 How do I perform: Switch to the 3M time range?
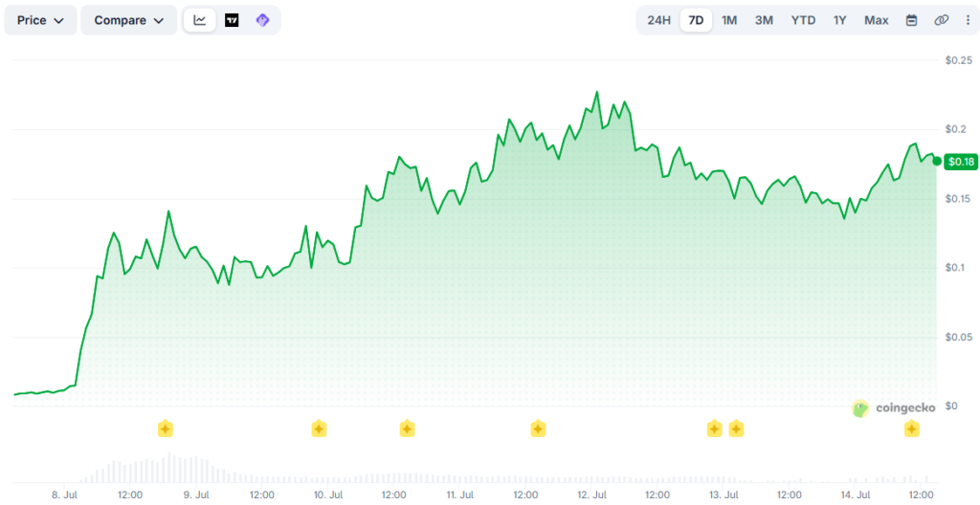[764, 20]
